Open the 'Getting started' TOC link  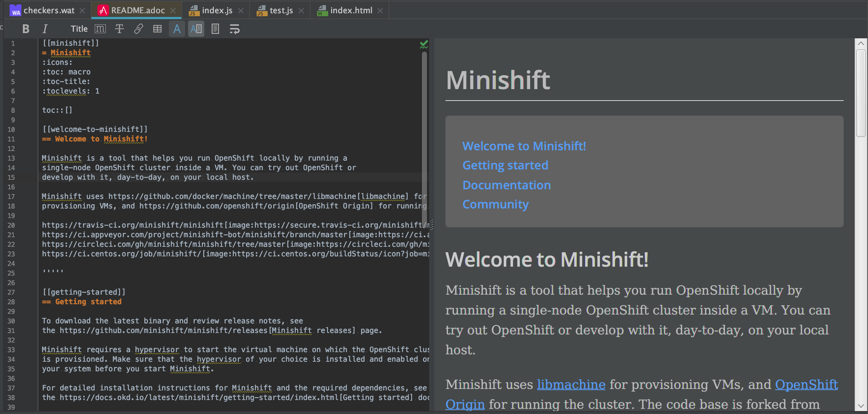(x=505, y=165)
